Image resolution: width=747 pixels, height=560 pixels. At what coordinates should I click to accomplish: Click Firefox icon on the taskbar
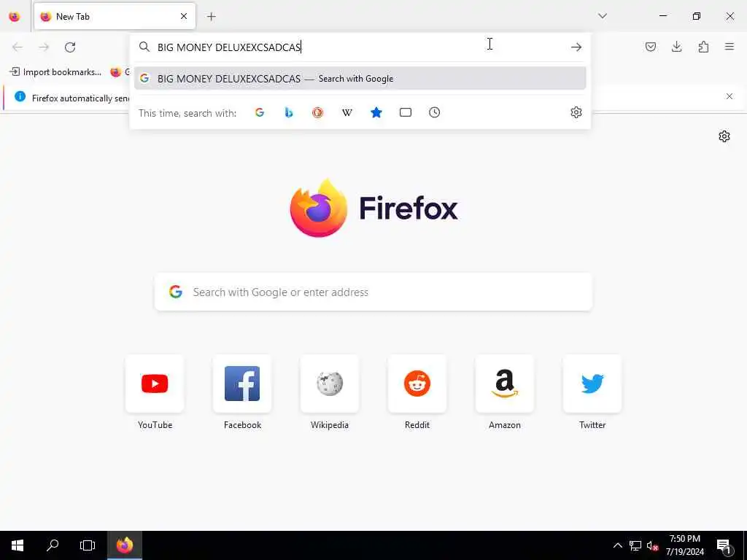point(125,545)
